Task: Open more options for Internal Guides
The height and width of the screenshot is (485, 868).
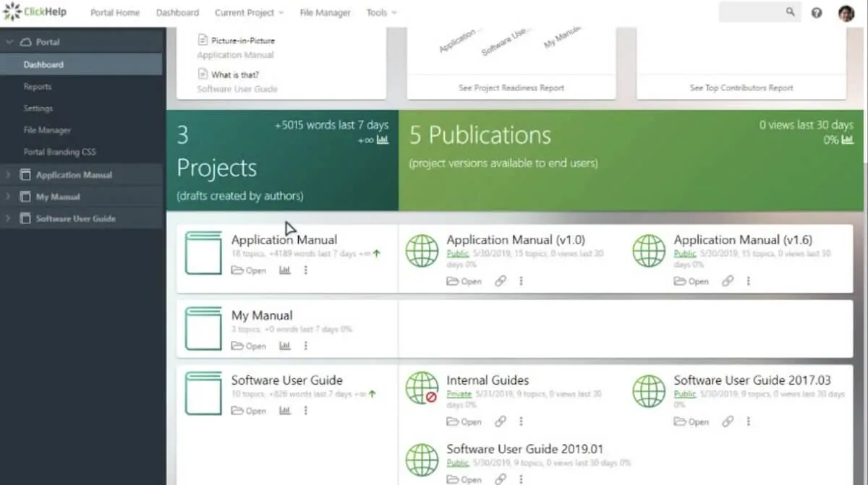Action: pos(521,421)
